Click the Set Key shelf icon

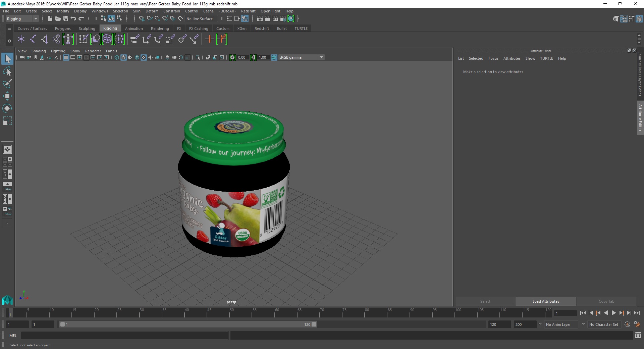[209, 39]
